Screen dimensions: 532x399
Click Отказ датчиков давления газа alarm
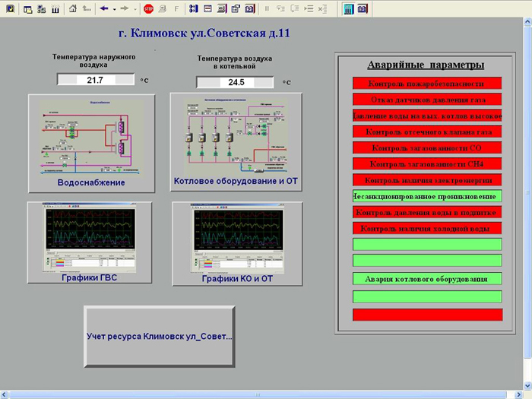click(427, 100)
